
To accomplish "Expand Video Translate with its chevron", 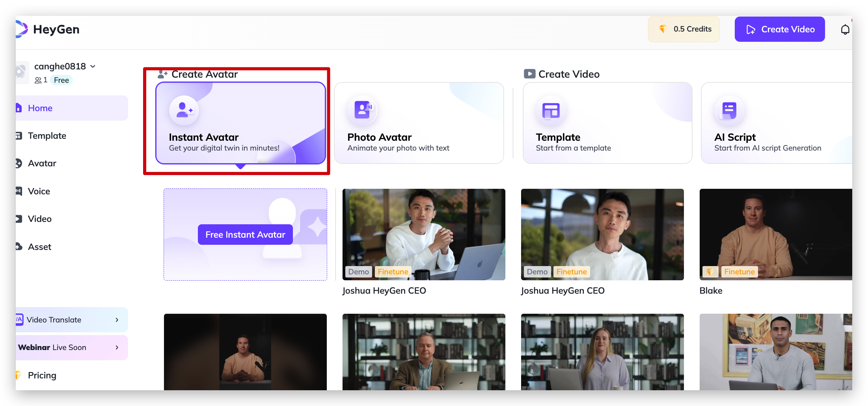I will 117,320.
